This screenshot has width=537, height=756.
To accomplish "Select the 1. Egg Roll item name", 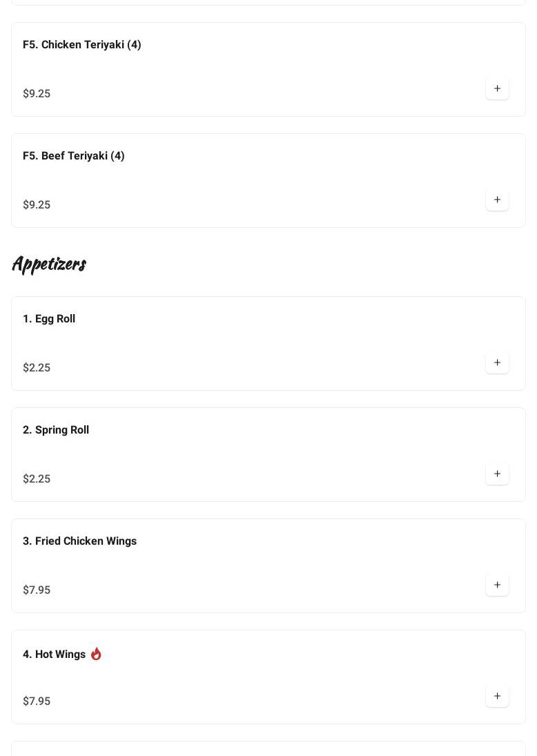I will tap(48, 319).
